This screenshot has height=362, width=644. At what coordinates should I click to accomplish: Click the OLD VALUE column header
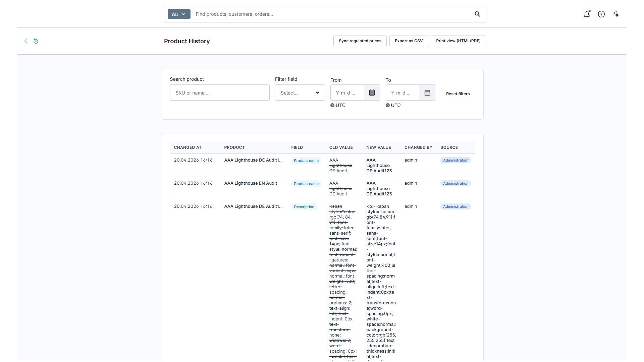click(341, 147)
